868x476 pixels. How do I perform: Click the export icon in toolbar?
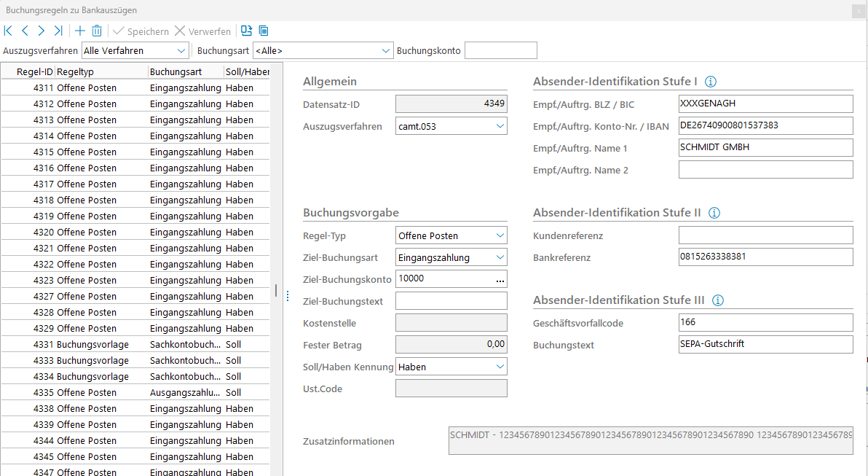[247, 31]
